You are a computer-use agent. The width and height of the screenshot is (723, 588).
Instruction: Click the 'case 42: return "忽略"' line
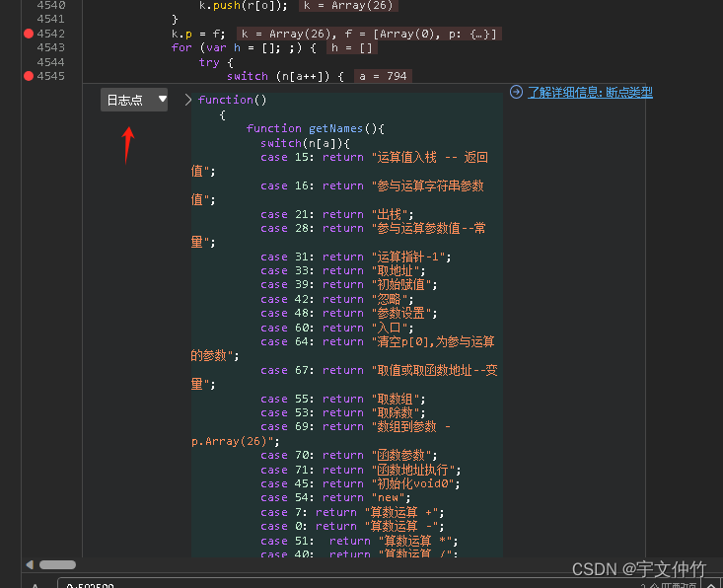tap(336, 299)
